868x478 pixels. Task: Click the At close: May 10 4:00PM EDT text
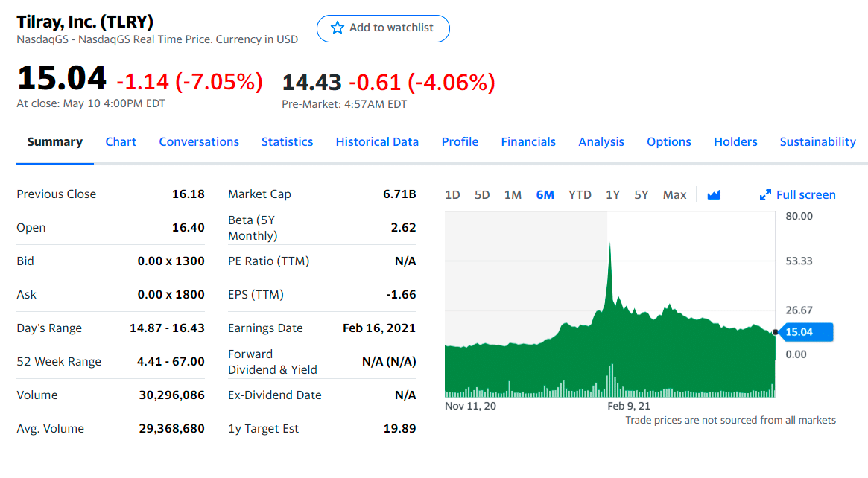pos(91,103)
